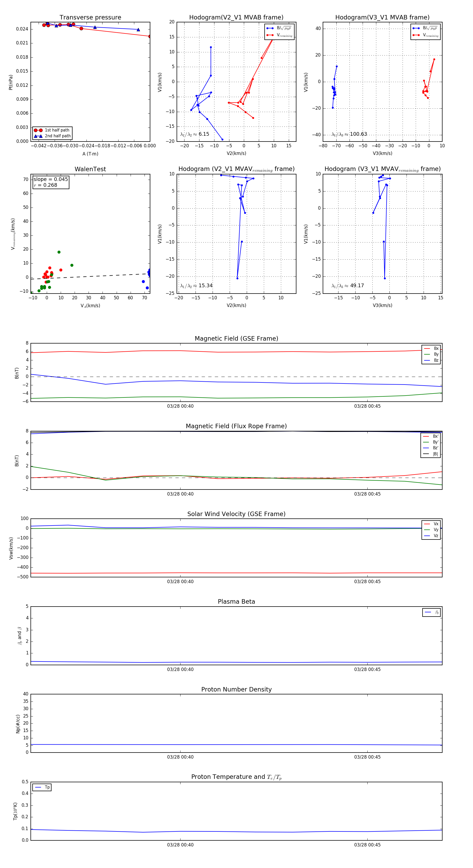
Task: Click the 'Hodogram(V3_V1 MVAB frame)' title
Action: (x=382, y=18)
